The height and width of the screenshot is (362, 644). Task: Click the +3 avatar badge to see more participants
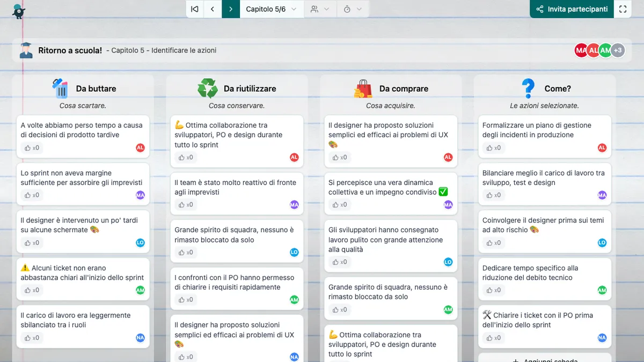(618, 50)
